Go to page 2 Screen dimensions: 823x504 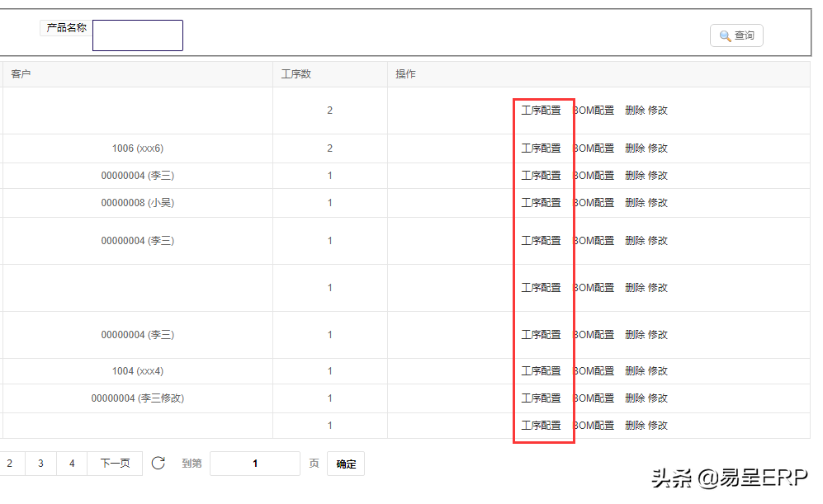(x=10, y=464)
